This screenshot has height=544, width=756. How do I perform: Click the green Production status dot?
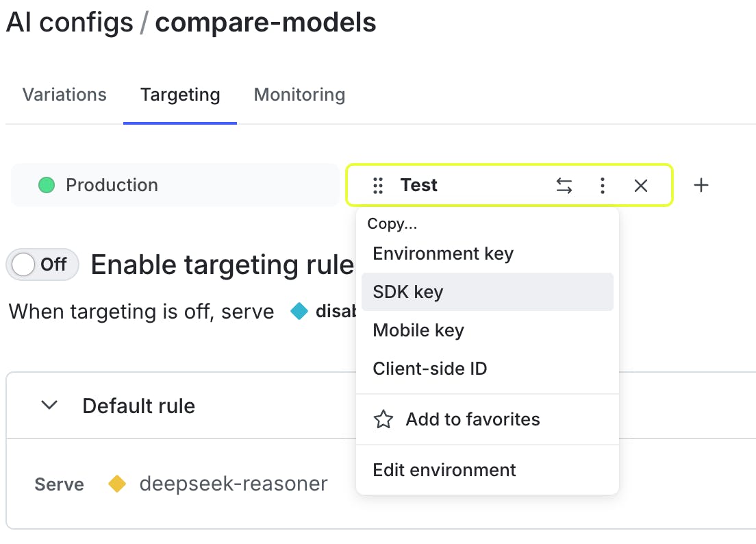(x=47, y=185)
